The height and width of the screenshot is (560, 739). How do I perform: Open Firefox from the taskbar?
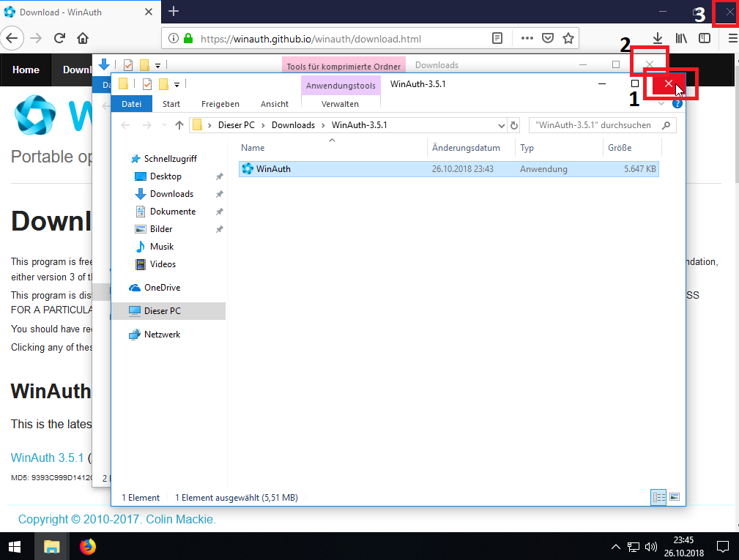[x=88, y=546]
